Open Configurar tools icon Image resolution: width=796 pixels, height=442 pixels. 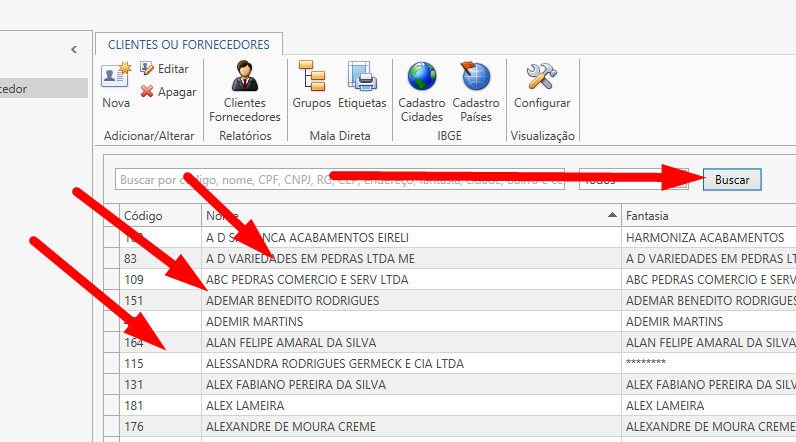coord(541,77)
